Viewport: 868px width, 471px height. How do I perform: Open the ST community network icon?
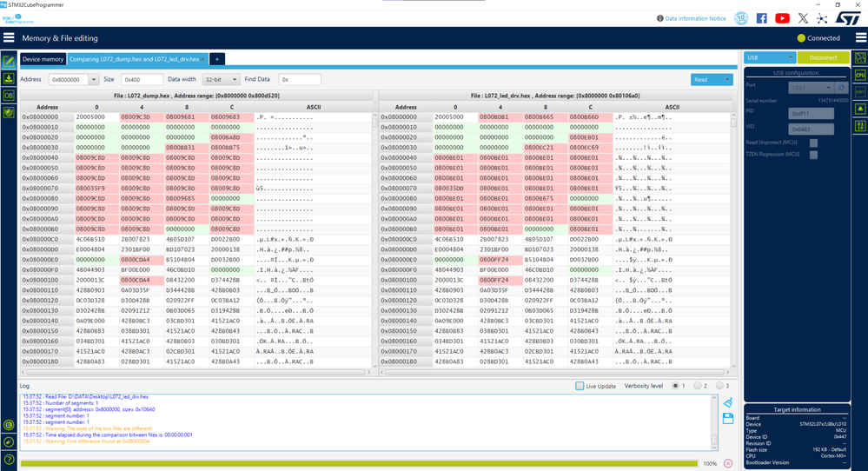[x=822, y=18]
